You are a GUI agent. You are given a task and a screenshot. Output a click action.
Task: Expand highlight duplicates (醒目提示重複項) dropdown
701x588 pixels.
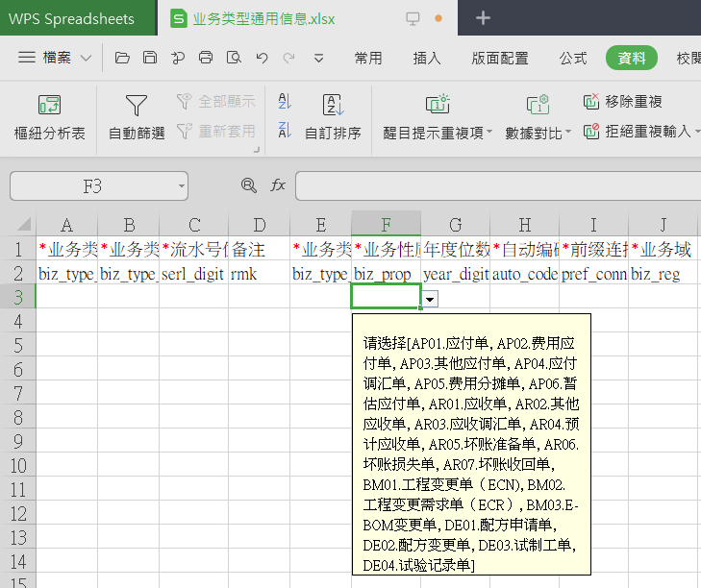coord(488,133)
